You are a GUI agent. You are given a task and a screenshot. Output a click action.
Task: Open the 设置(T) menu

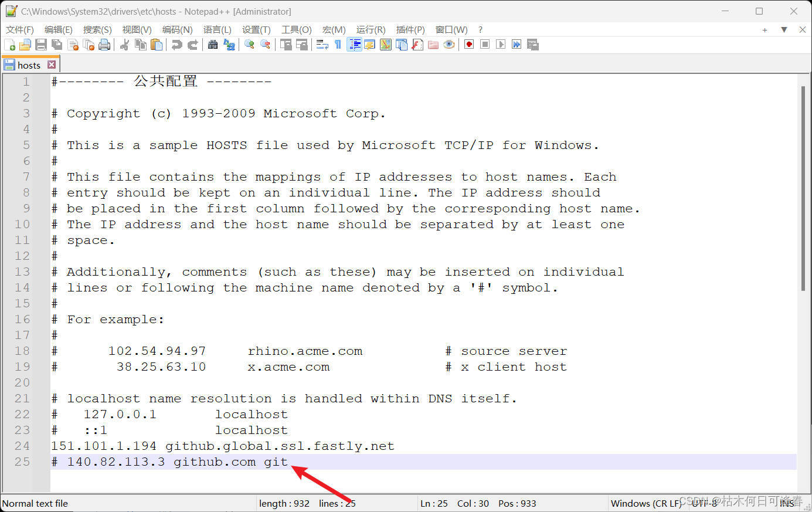coord(256,29)
